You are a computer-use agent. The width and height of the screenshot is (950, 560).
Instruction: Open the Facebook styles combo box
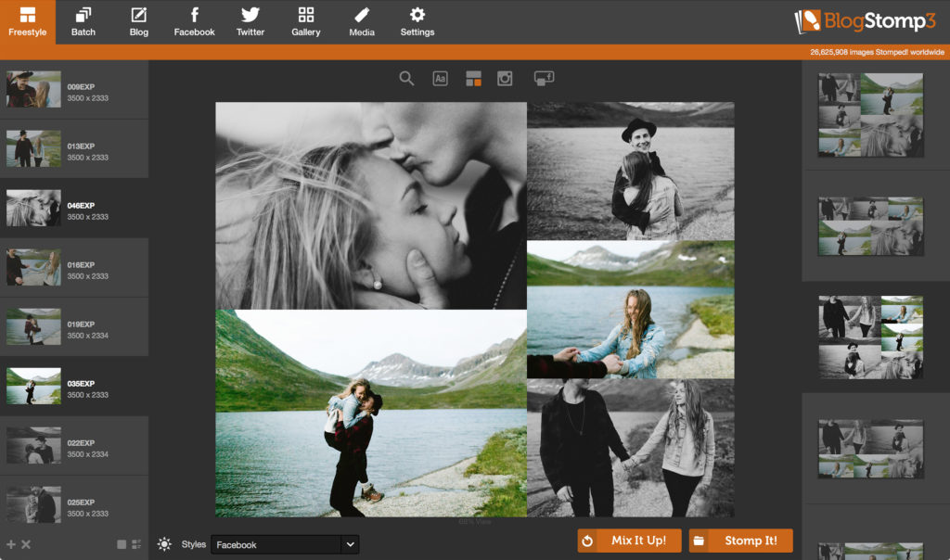(276, 544)
